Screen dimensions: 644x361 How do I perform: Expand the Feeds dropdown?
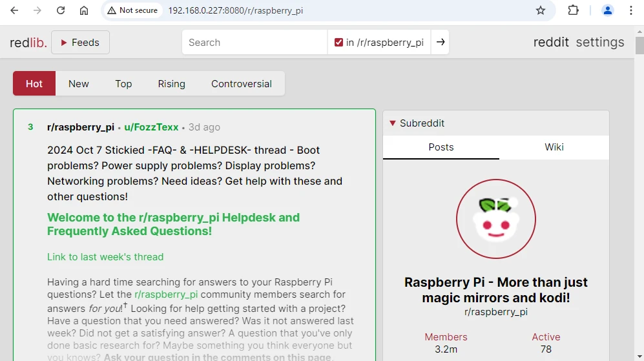click(x=80, y=43)
